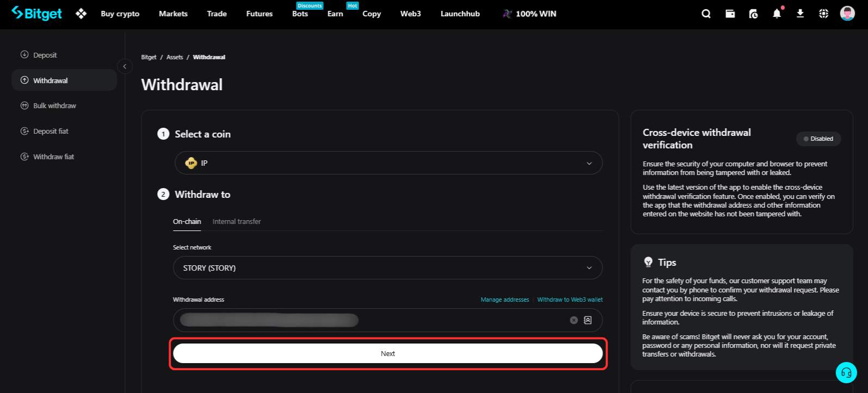Switch to the On-chain tab

point(187,221)
